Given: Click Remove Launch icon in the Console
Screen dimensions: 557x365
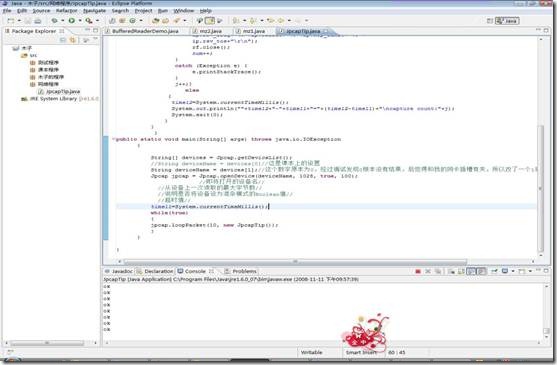Looking at the screenshot, I should pyautogui.click(x=428, y=271).
